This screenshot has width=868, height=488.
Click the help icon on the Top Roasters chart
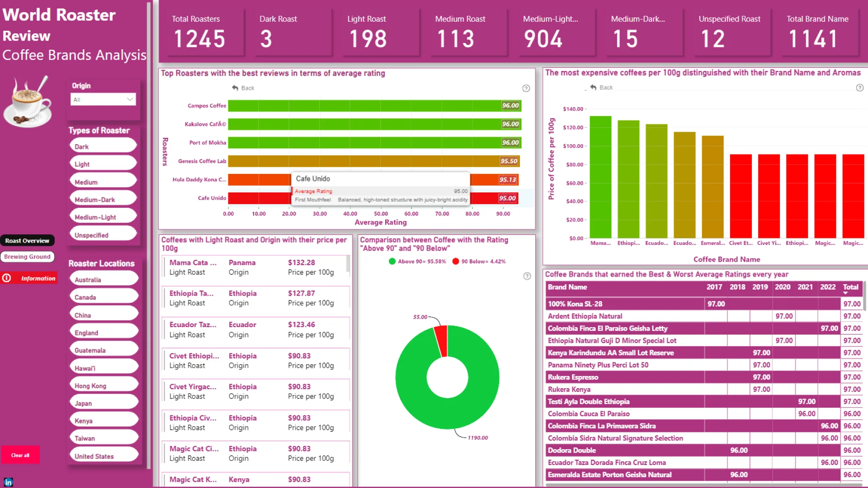(x=526, y=88)
